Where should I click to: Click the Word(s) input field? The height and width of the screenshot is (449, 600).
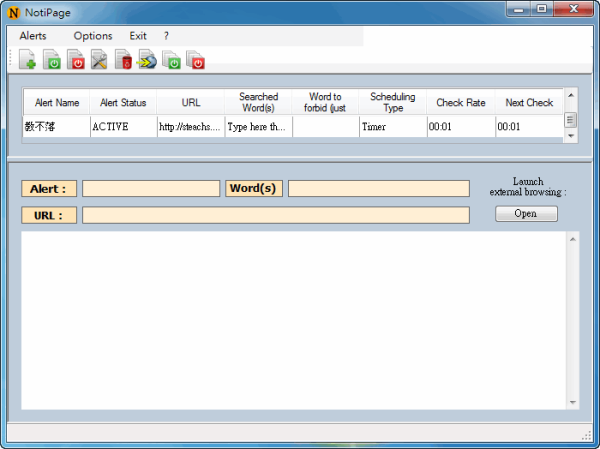(378, 188)
